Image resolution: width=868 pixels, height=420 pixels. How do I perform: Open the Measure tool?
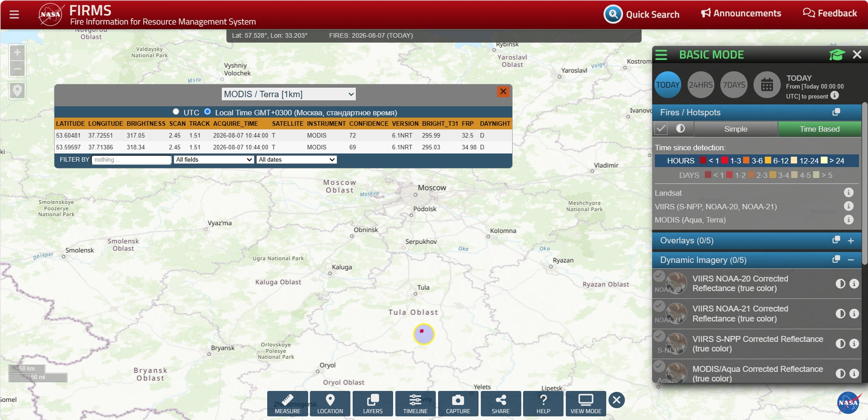(x=288, y=404)
